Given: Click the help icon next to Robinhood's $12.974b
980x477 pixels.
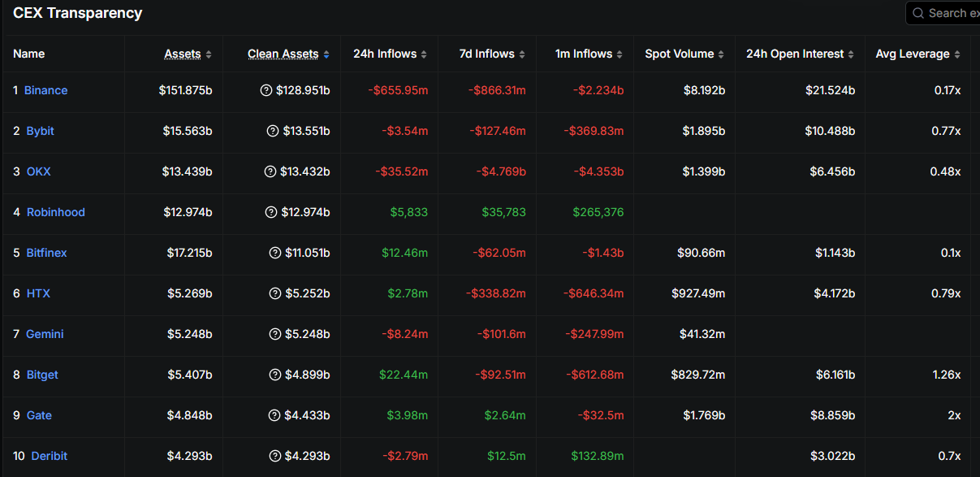Looking at the screenshot, I should [x=272, y=212].
